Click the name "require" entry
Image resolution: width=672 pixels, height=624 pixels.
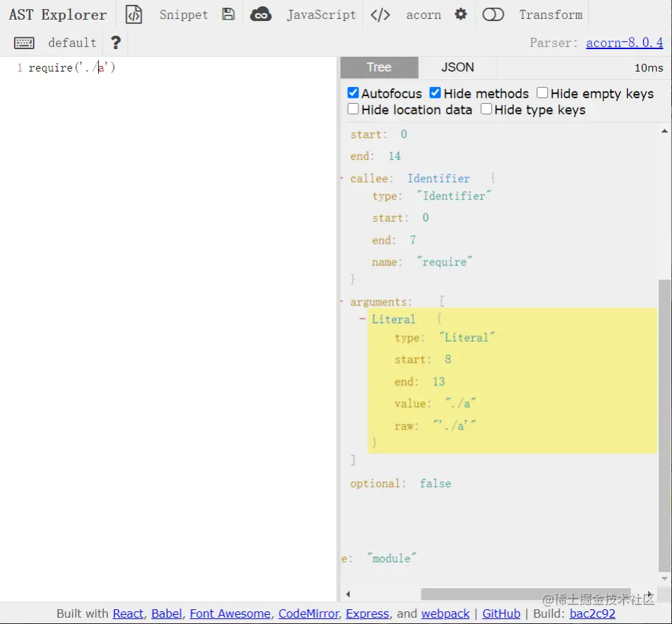coord(422,262)
